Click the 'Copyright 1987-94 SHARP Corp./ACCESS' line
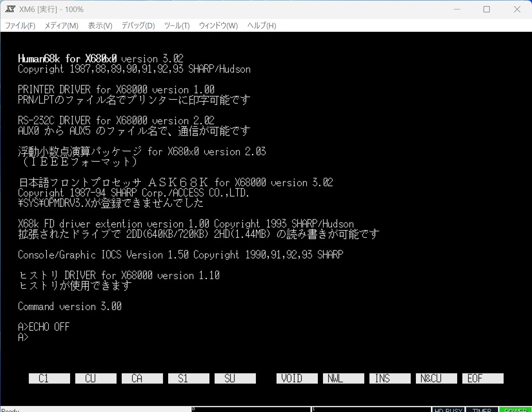This screenshot has width=532, height=412. coord(134,193)
